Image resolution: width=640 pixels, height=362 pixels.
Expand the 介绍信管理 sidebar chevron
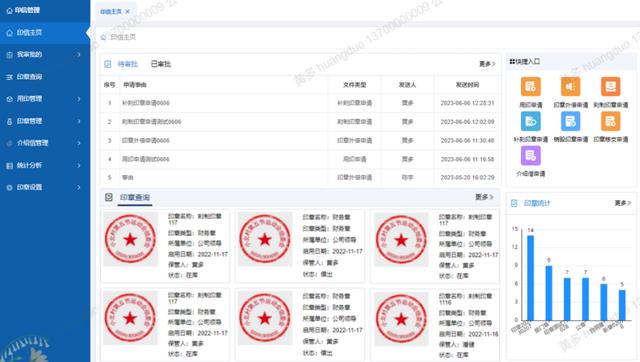[x=79, y=143]
